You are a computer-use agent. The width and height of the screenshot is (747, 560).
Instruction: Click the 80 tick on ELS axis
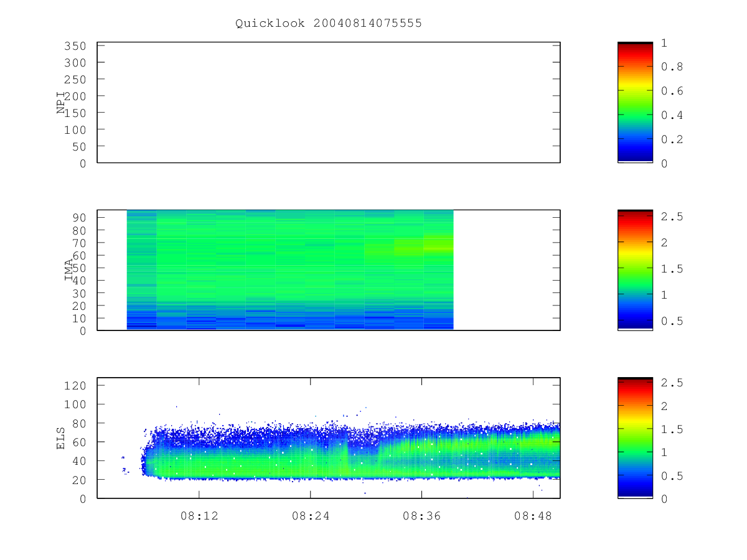(80, 423)
